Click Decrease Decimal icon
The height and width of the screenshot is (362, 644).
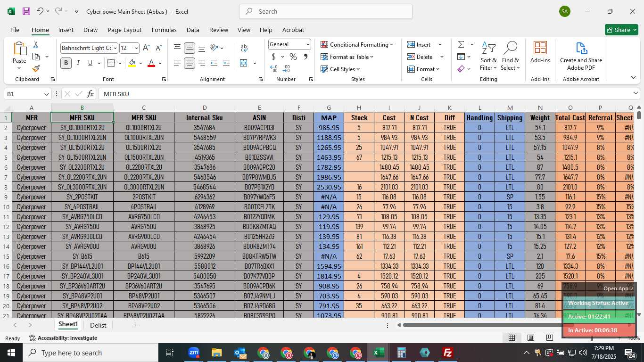click(287, 69)
